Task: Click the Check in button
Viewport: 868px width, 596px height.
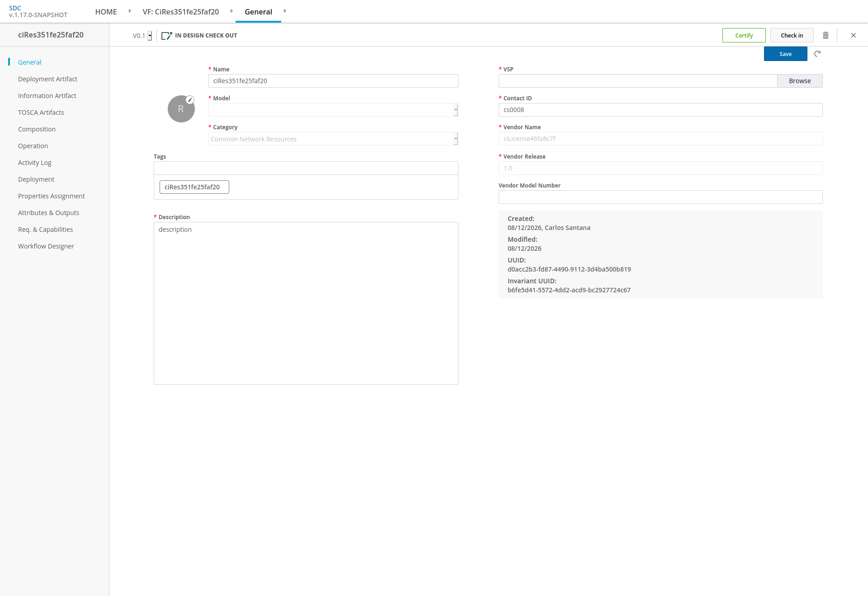Action: pyautogui.click(x=792, y=35)
